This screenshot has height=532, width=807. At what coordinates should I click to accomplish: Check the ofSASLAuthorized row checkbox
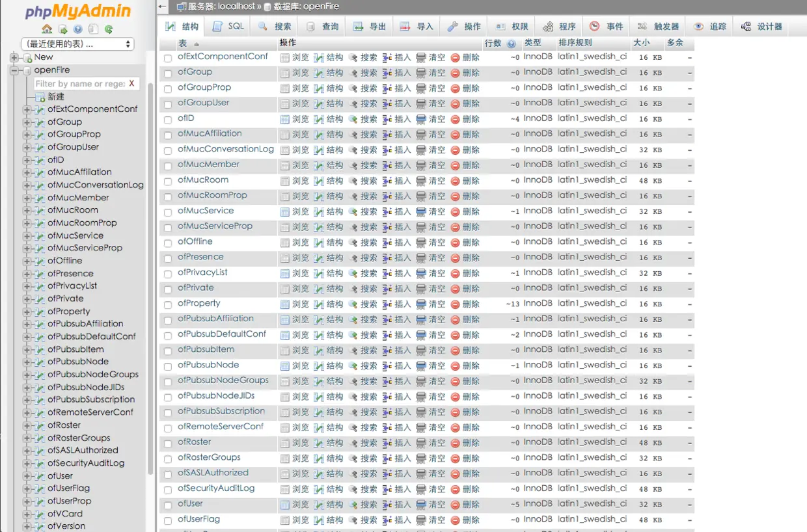[x=168, y=474]
